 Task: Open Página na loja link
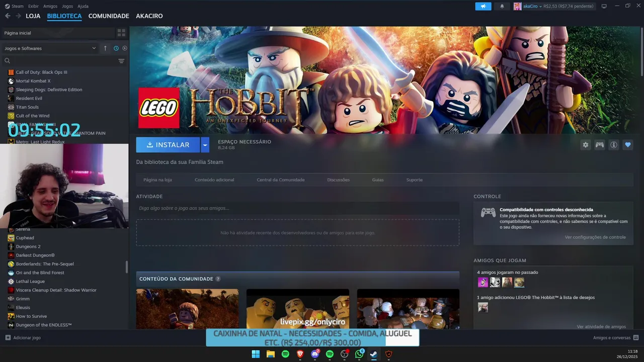(x=157, y=179)
